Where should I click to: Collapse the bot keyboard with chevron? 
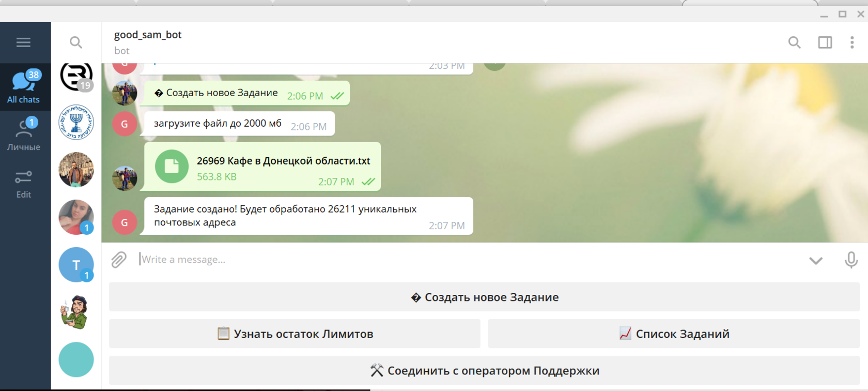click(816, 260)
